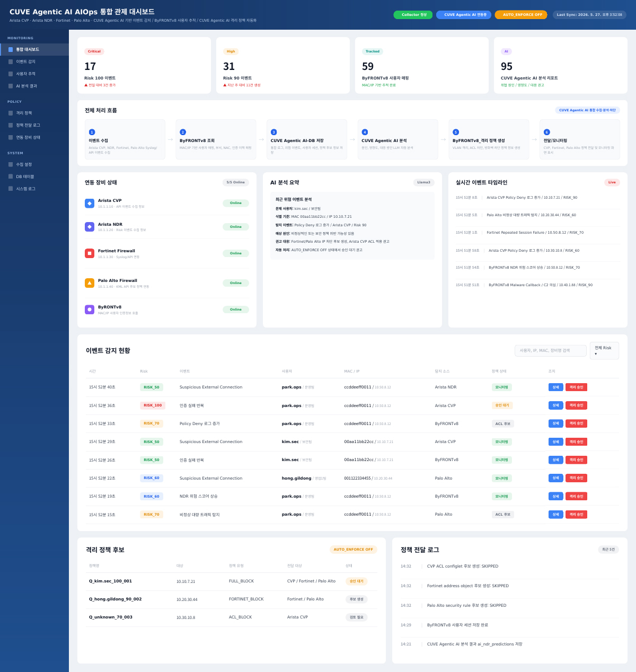
Task: Click the 통합 대시보드 sidebar icon
Action: 11,49
